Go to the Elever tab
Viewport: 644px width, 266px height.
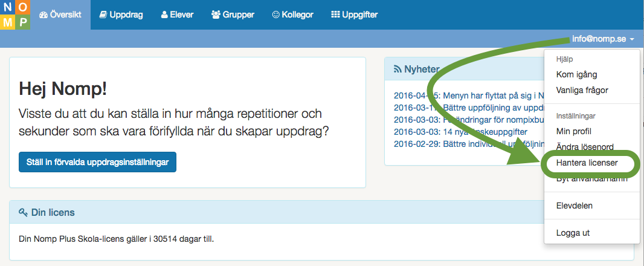click(x=177, y=15)
